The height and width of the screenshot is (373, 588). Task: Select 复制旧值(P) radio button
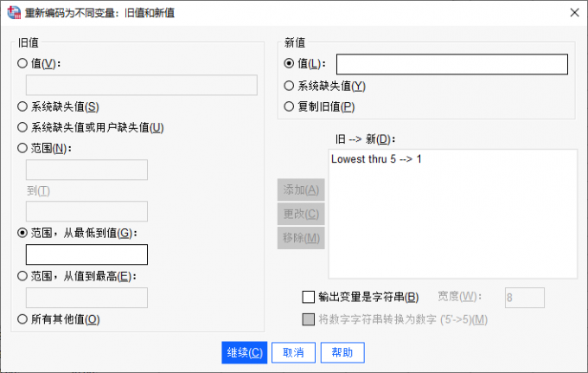289,106
